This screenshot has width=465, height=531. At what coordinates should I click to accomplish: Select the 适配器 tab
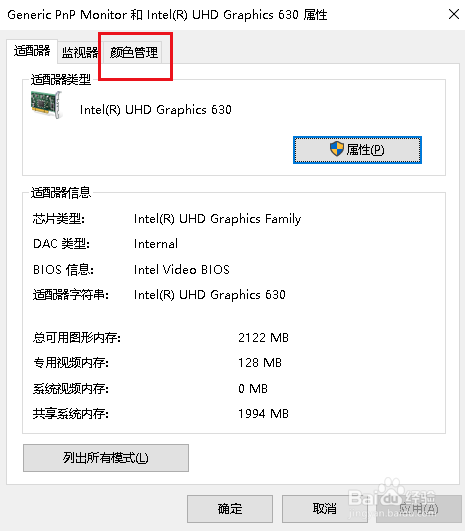(32, 51)
